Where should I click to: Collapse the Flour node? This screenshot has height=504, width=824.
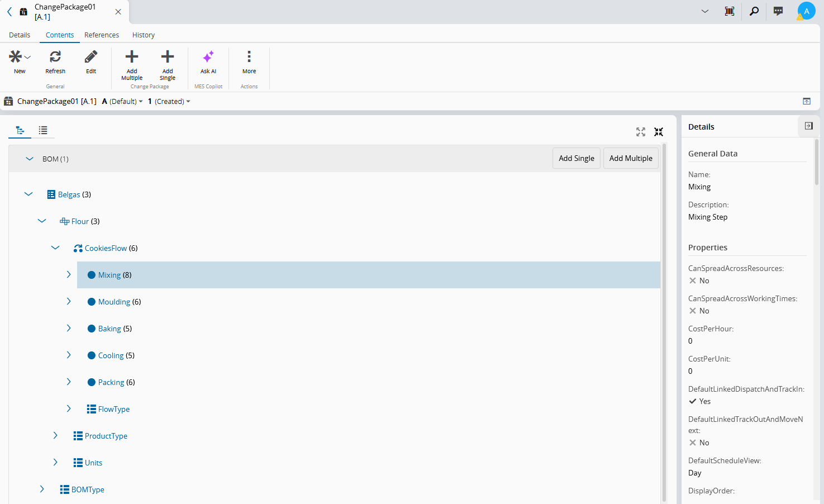(x=42, y=221)
